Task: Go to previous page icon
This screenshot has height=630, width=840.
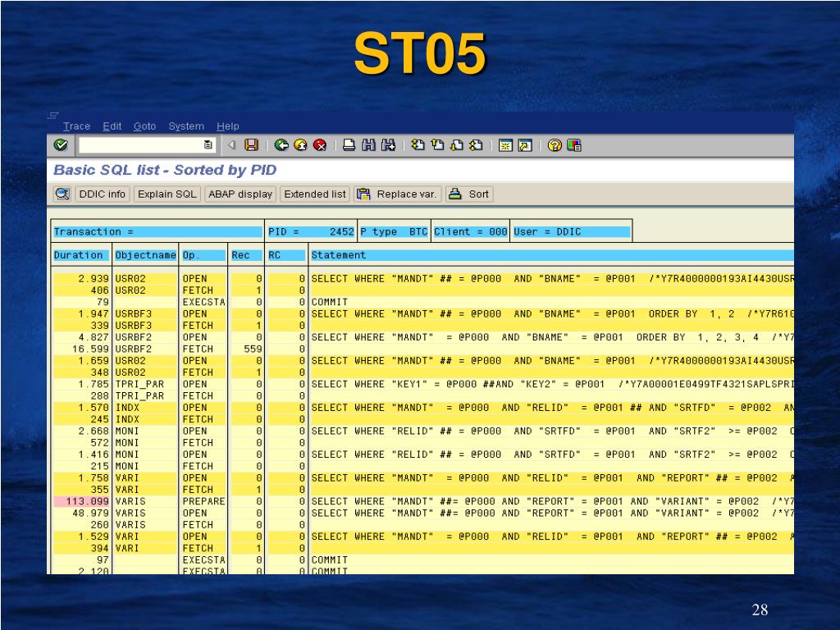Action: tap(438, 144)
